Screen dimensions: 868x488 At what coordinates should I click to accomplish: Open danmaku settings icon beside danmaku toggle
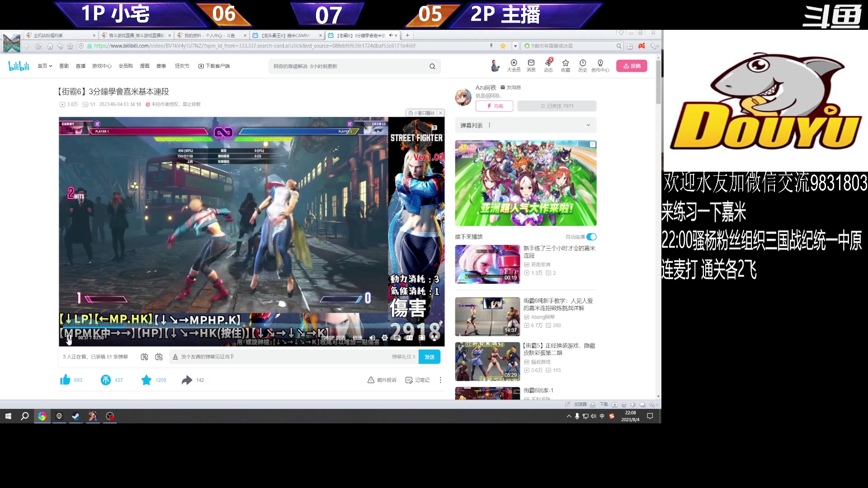tap(159, 357)
